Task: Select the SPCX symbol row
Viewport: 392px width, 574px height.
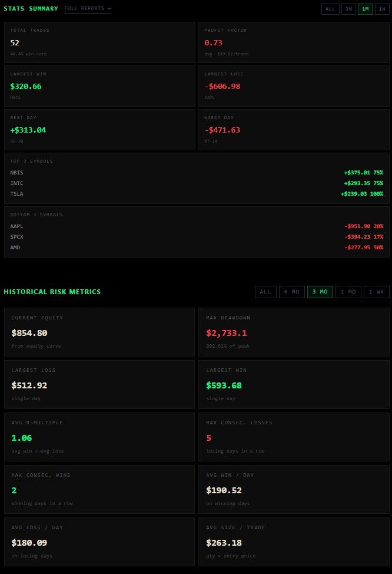Action: click(197, 237)
